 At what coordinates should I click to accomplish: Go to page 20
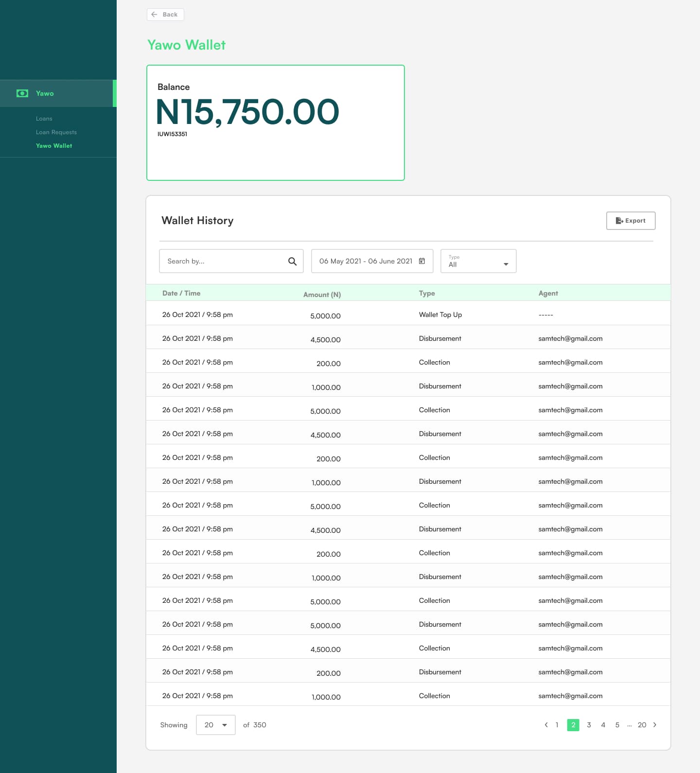642,725
